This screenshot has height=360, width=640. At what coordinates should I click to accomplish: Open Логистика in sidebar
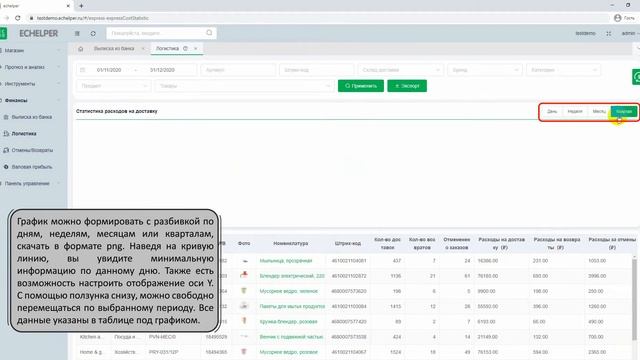pos(24,134)
